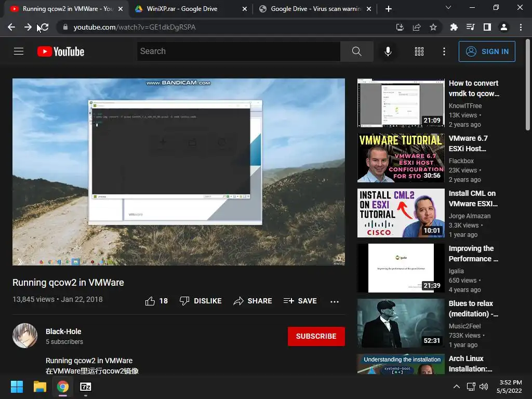This screenshot has width=532, height=399.
Task: Click the Flackbox channel name
Action: (x=461, y=161)
